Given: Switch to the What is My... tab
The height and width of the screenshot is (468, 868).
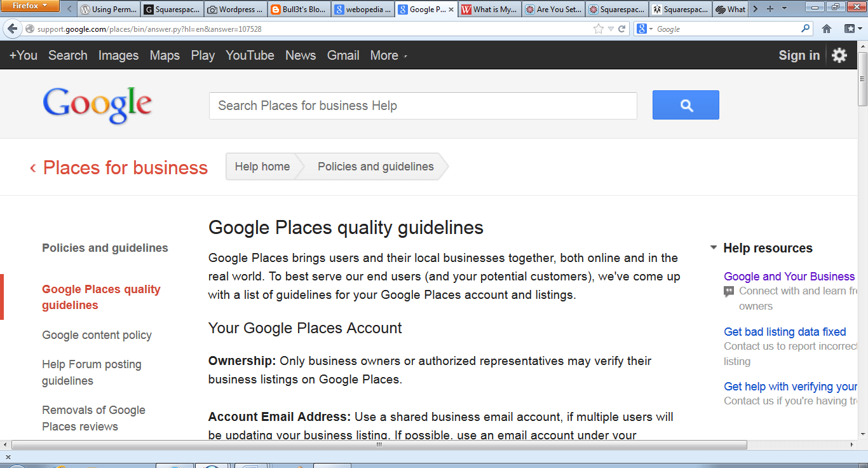Looking at the screenshot, I should (x=490, y=10).
